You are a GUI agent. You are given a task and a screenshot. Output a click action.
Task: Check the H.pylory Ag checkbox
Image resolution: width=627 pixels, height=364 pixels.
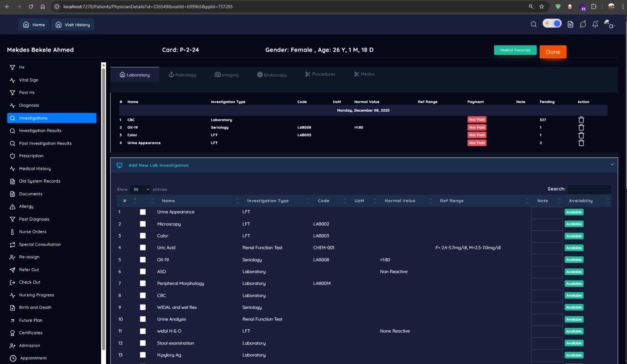143,355
